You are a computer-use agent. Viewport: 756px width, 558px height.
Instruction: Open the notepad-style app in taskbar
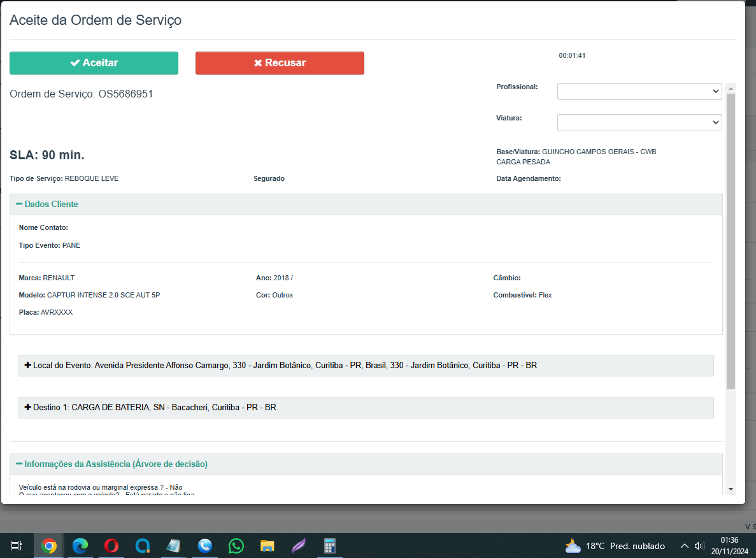(173, 546)
